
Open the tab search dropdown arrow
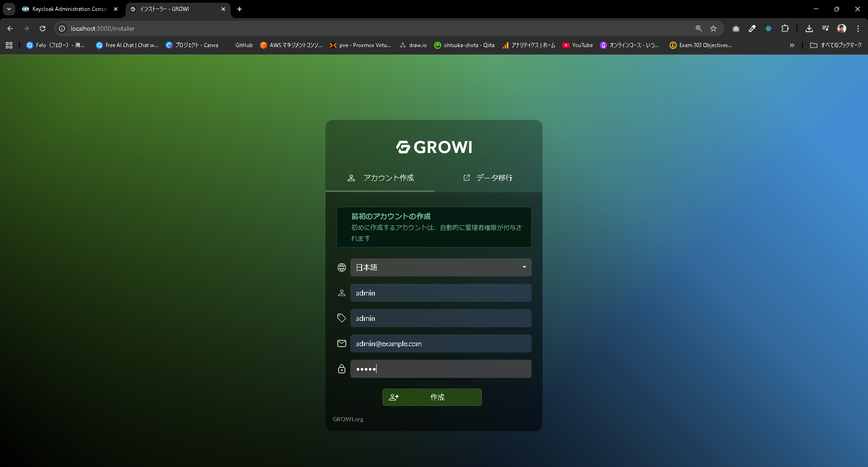click(9, 9)
